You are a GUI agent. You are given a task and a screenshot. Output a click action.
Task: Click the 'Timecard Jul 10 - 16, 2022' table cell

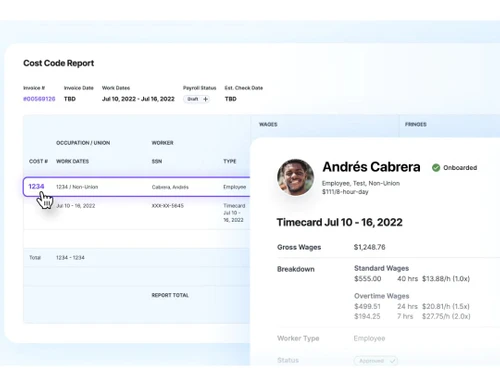point(234,213)
